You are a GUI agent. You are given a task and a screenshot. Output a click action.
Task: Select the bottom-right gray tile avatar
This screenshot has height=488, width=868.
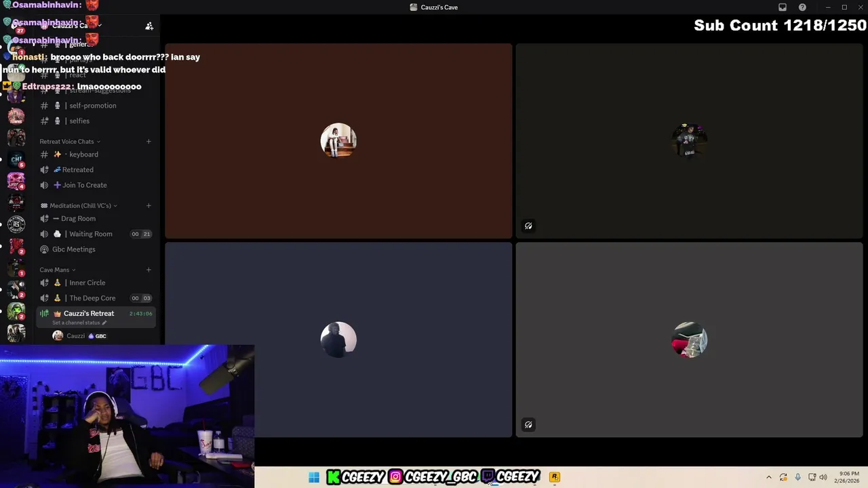(690, 340)
